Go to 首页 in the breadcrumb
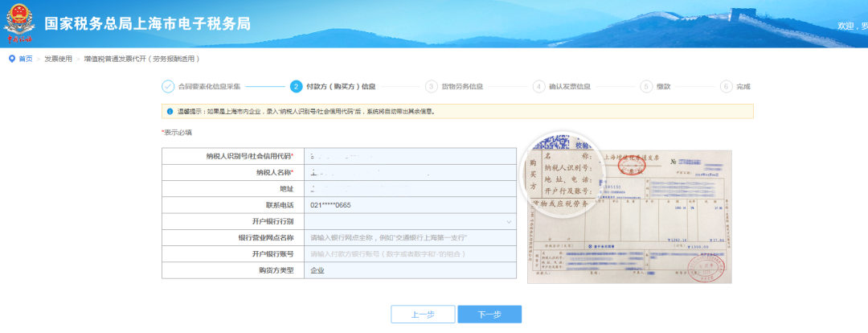The height and width of the screenshot is (333, 868). 26,59
